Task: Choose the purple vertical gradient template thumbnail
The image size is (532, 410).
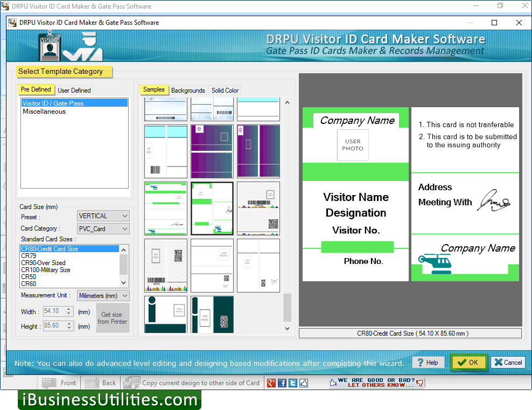Action: (258, 151)
